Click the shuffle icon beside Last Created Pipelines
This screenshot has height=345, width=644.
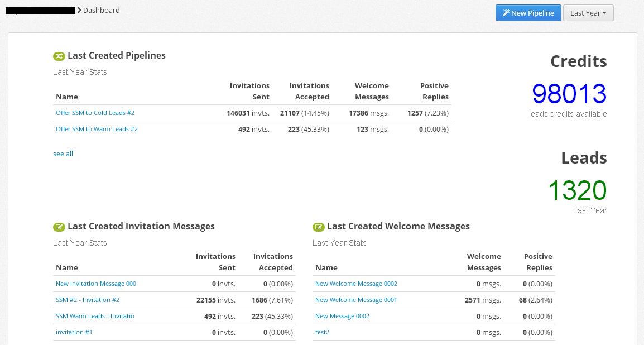click(59, 56)
